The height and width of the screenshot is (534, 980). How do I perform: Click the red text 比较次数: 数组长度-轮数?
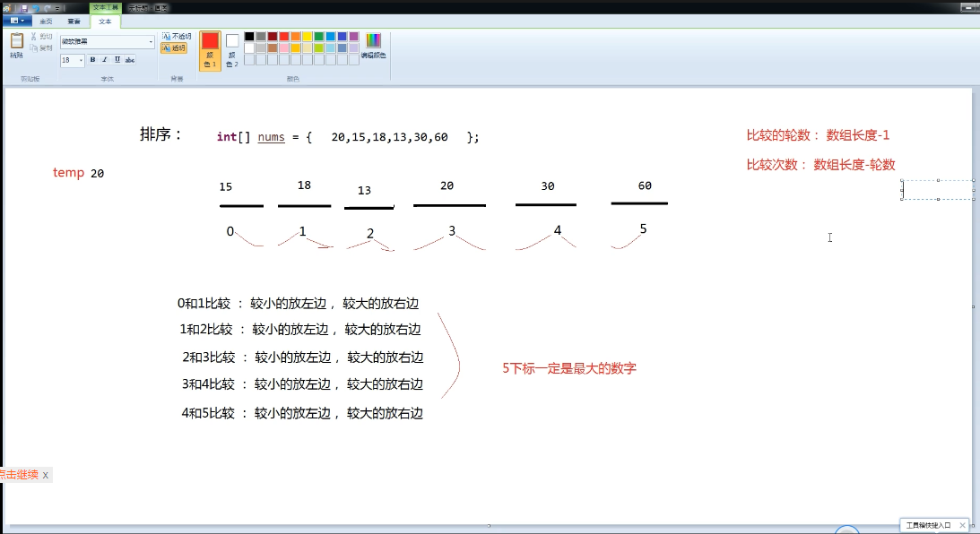[x=820, y=165]
